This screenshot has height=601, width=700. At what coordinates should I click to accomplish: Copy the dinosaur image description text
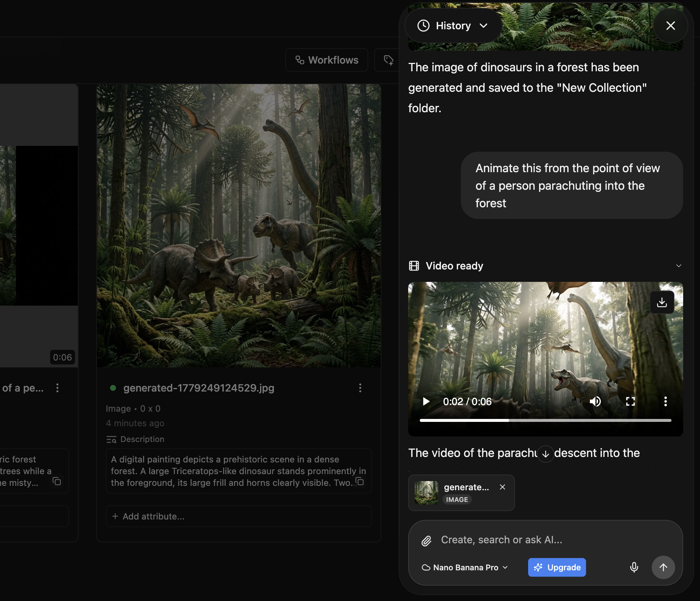(360, 481)
